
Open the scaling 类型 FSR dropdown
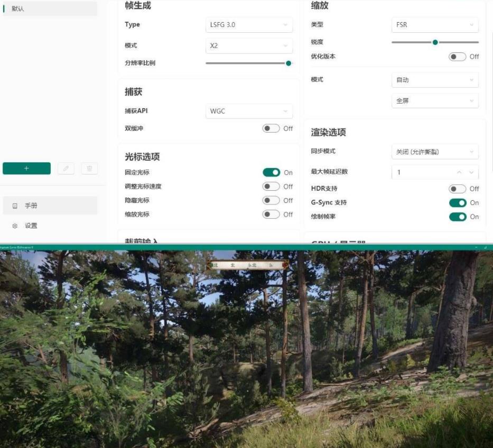point(435,24)
